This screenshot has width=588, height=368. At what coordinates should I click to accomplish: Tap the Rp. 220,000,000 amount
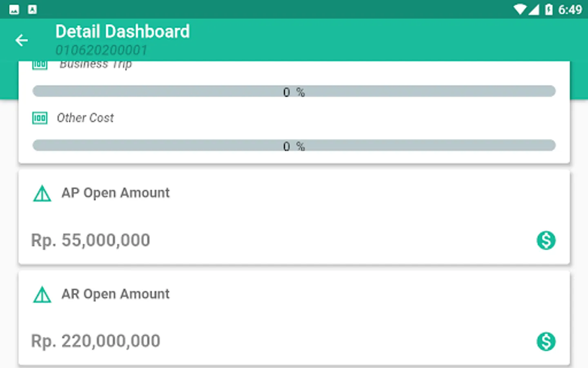point(96,341)
